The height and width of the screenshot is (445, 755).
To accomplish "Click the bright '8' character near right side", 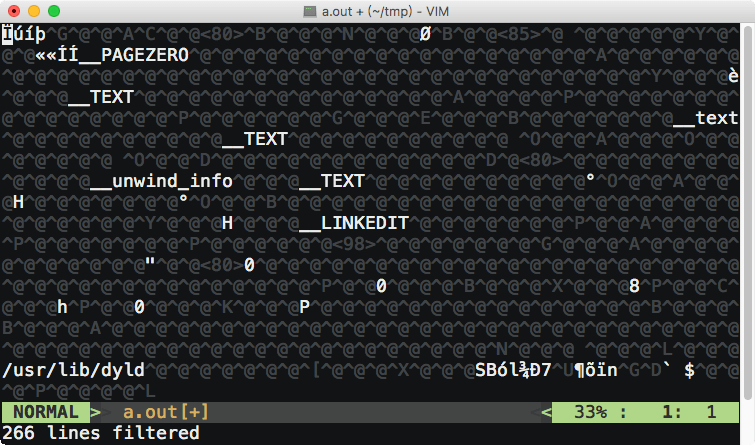I will [634, 286].
